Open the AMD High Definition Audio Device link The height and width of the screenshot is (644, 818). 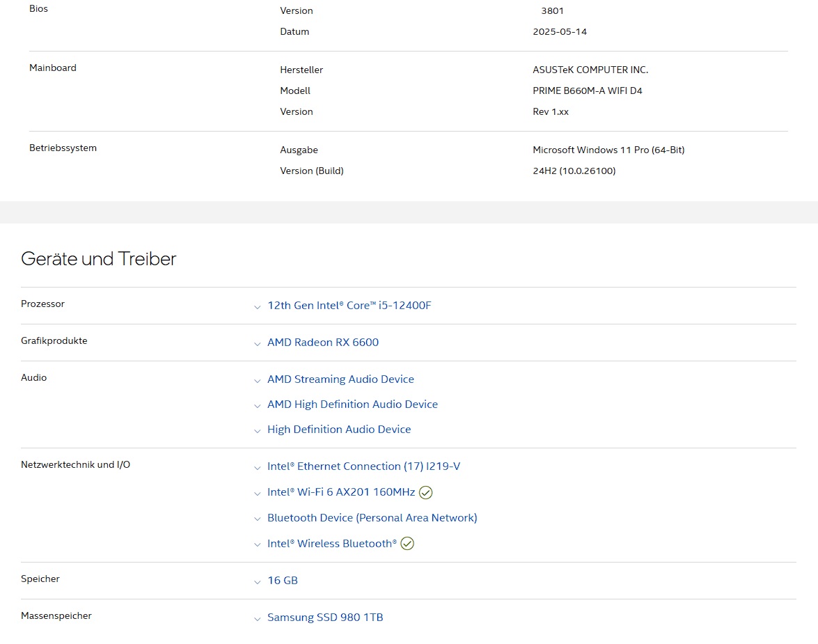(x=353, y=405)
